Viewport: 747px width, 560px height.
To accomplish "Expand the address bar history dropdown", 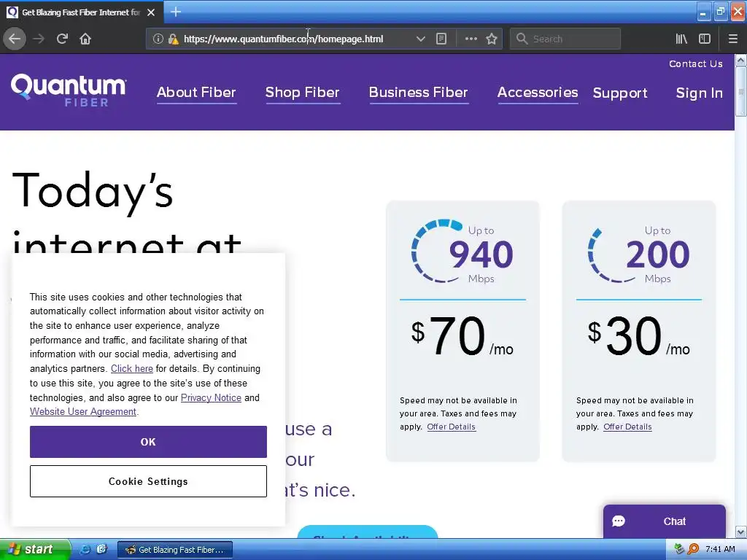I will tap(420, 39).
